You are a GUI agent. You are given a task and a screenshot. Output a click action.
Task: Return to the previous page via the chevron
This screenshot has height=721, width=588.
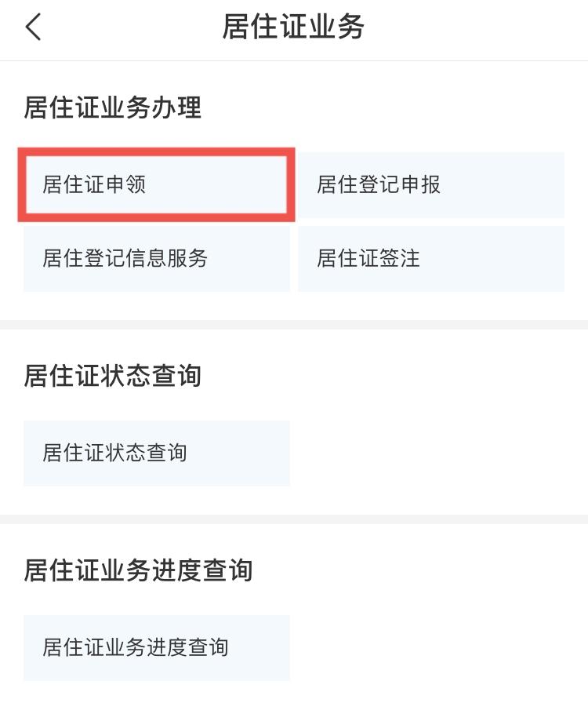click(x=33, y=27)
